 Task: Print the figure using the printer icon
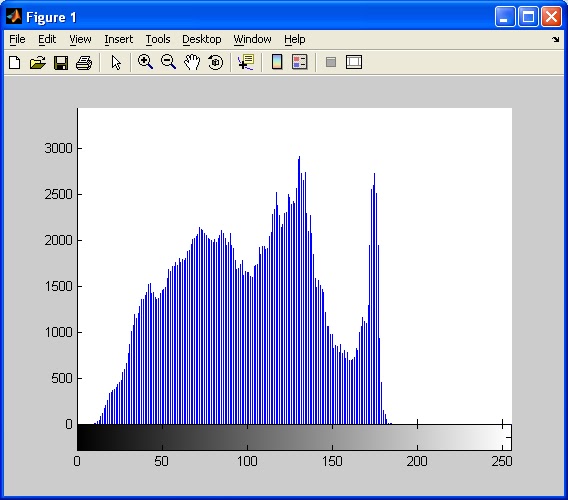tap(84, 62)
